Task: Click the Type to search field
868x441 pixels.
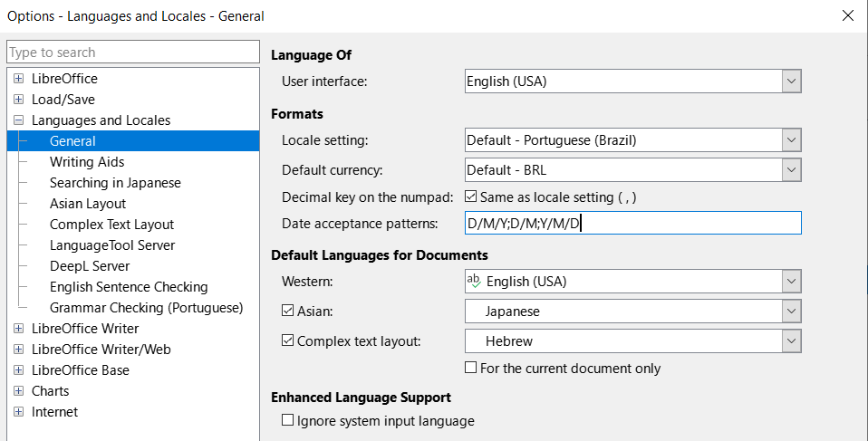Action: 133,52
